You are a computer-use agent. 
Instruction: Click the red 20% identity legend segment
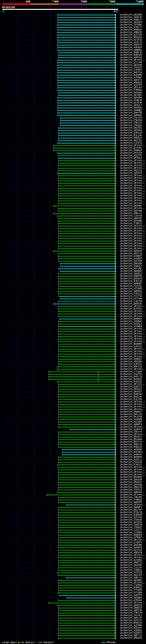pyautogui.click(x=16, y=4)
